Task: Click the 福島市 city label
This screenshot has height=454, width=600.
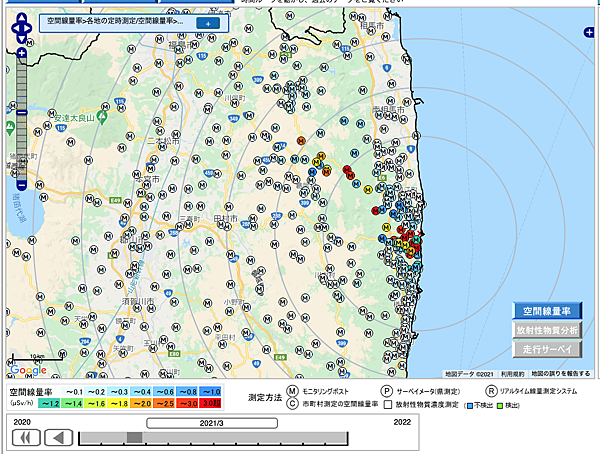Action: (180, 45)
